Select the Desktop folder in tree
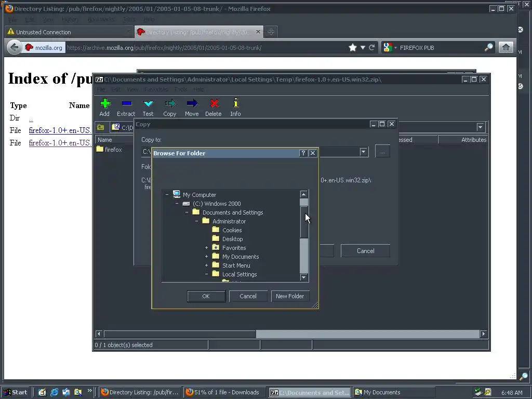The image size is (532, 399). click(232, 239)
